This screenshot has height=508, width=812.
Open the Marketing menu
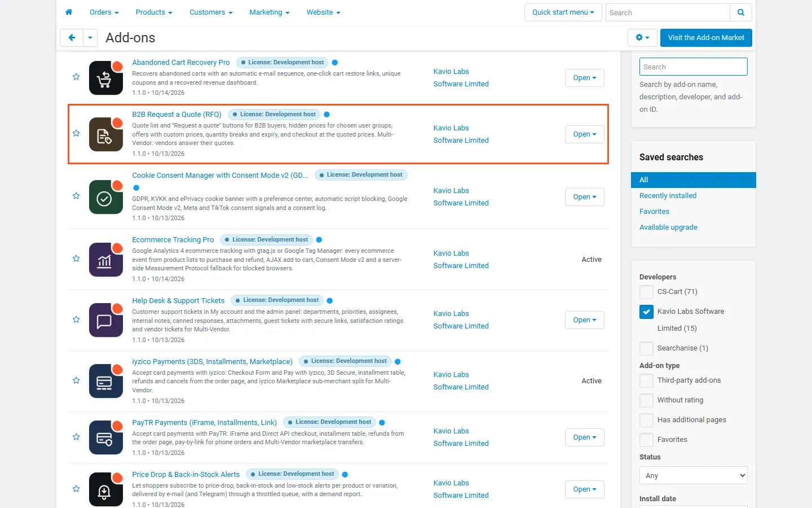point(270,12)
